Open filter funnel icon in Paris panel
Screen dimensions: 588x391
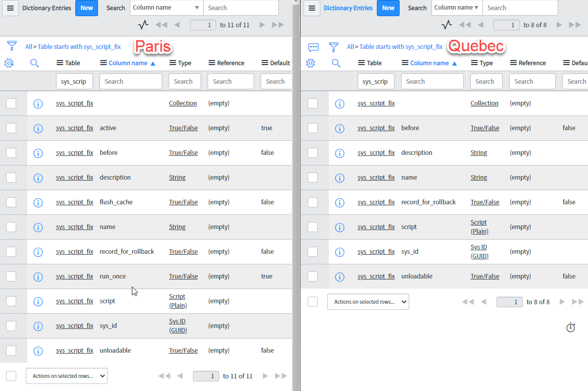12,46
